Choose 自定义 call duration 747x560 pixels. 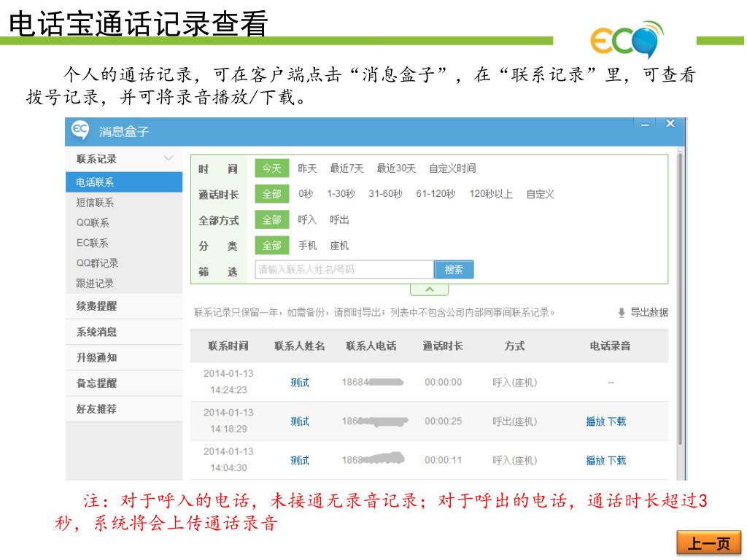(x=541, y=194)
